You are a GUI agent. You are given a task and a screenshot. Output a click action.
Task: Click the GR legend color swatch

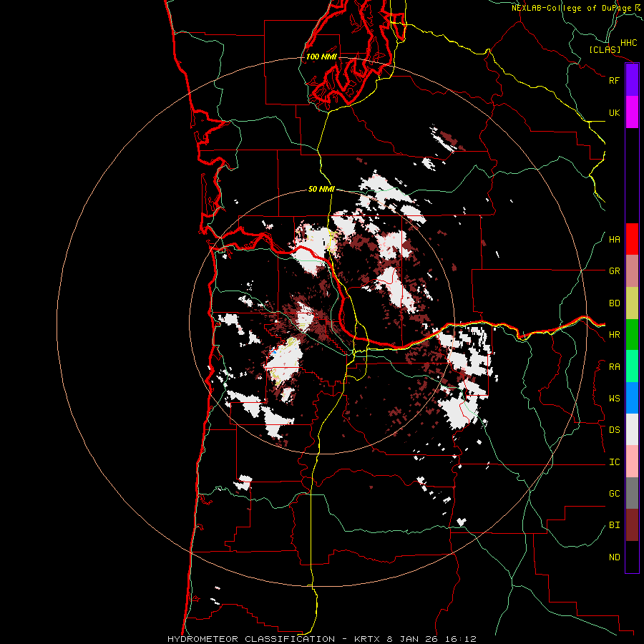pos(632,271)
